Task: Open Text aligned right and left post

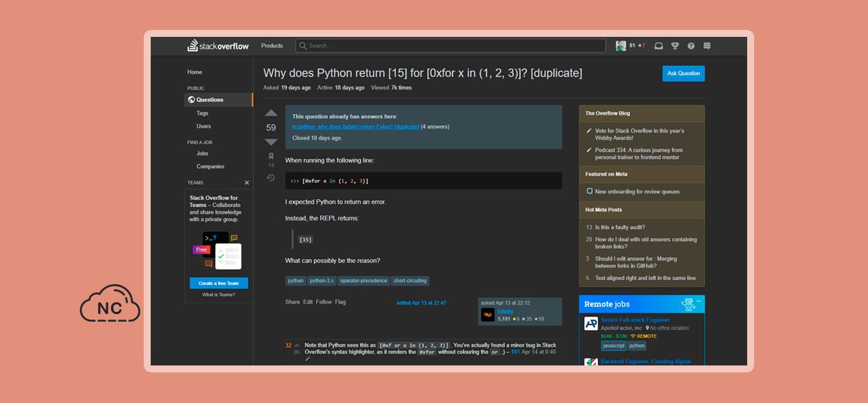Action: coord(645,278)
